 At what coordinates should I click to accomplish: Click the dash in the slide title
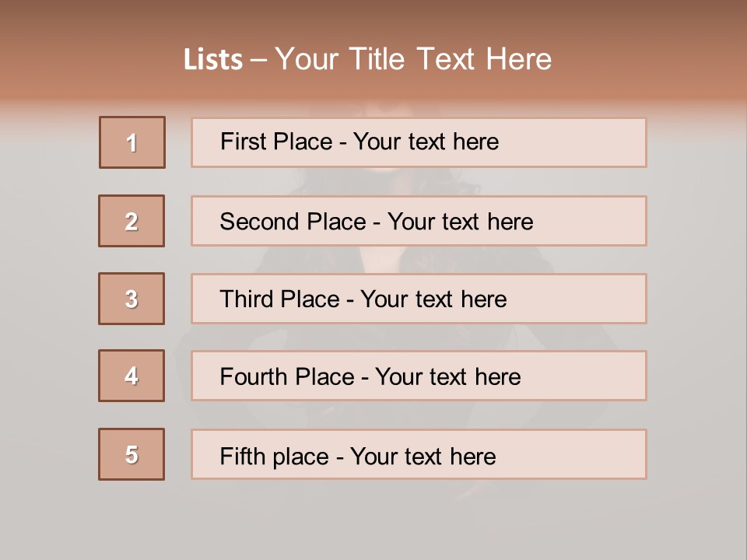pyautogui.click(x=259, y=60)
